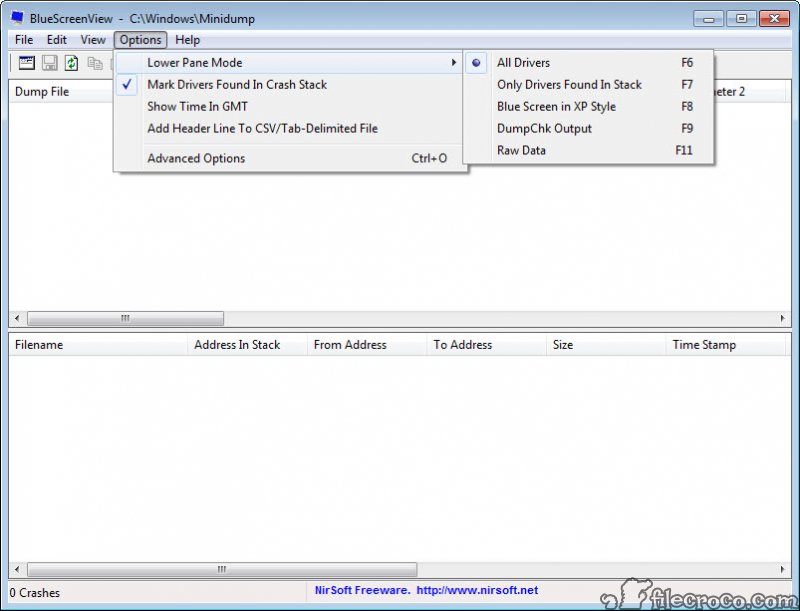Click the Save (floppy disk) toolbar icon
800x611 pixels.
point(49,63)
